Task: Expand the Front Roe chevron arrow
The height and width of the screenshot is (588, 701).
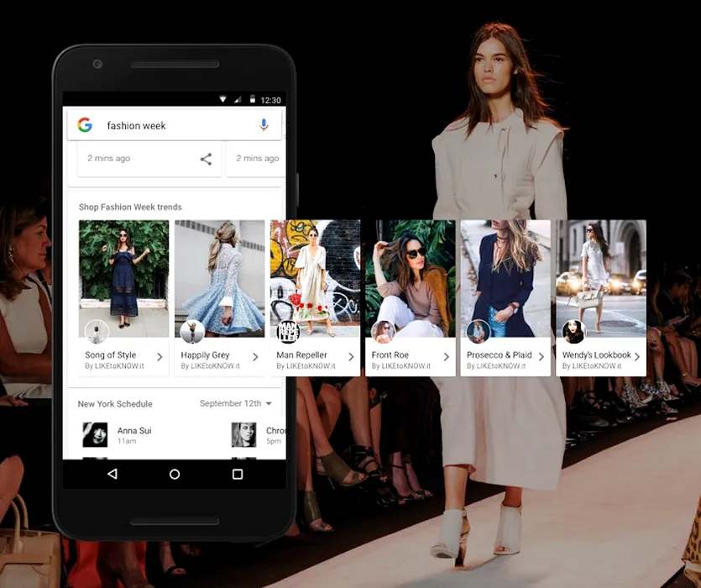Action: tap(446, 357)
